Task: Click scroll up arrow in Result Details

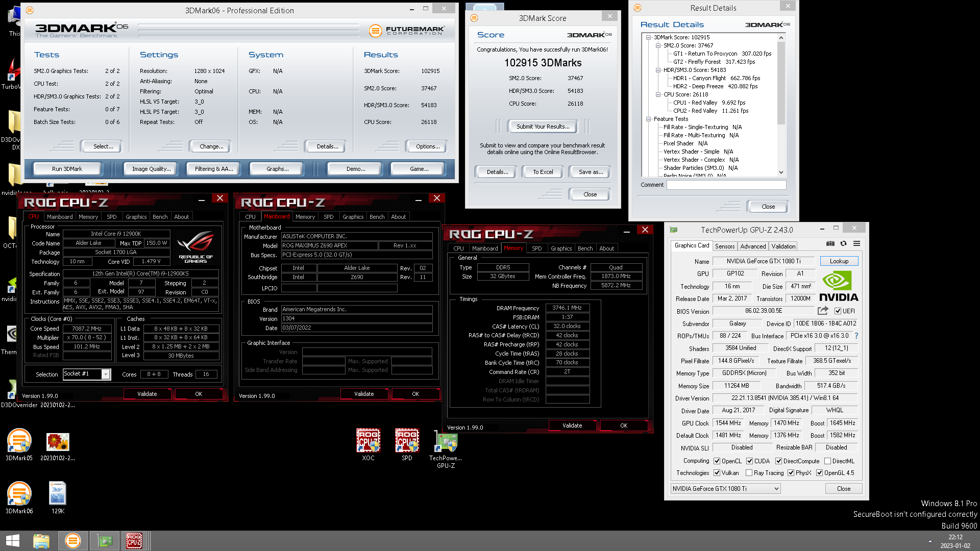Action: pos(781,38)
